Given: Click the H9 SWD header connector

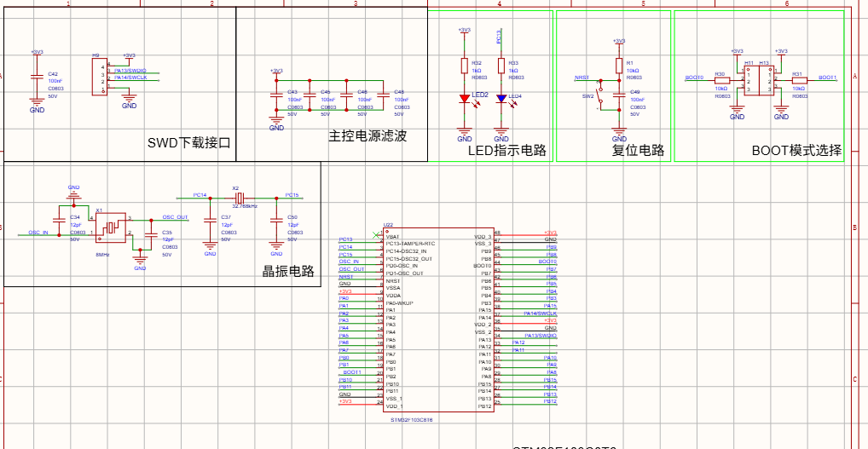Looking at the screenshot, I should tap(101, 77).
